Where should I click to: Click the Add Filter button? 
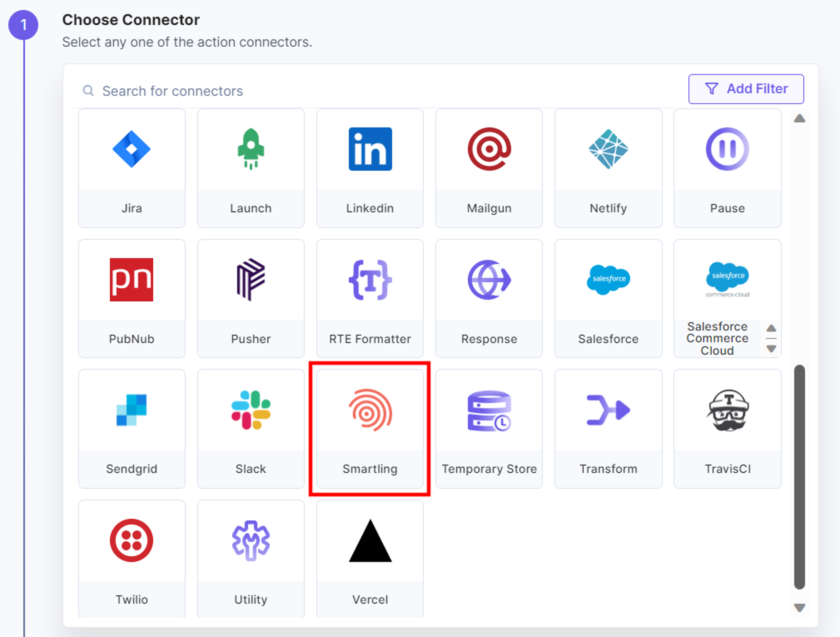(x=746, y=89)
